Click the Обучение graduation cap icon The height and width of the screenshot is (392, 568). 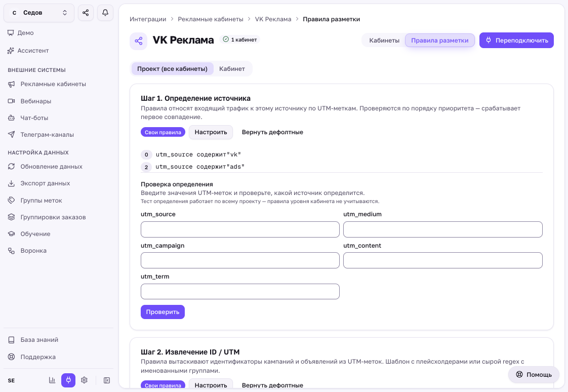pyautogui.click(x=11, y=233)
